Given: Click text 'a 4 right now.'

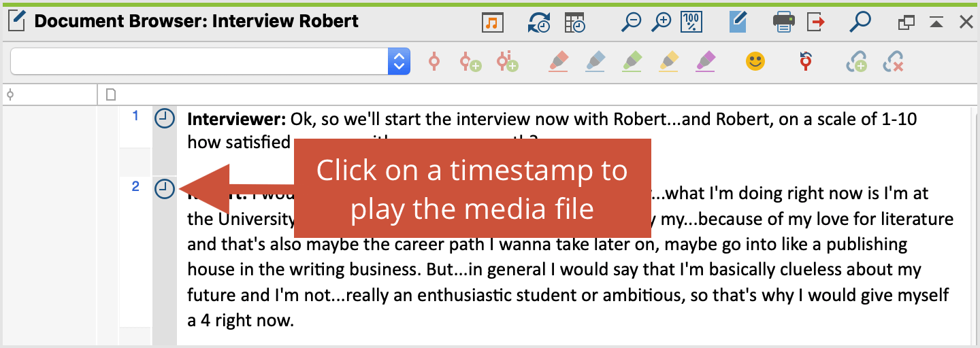Looking at the screenshot, I should click(x=240, y=320).
